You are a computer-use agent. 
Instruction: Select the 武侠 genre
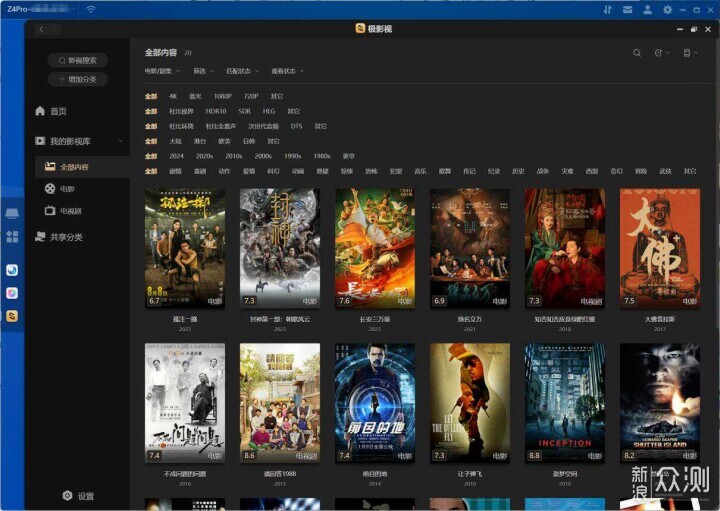point(665,171)
